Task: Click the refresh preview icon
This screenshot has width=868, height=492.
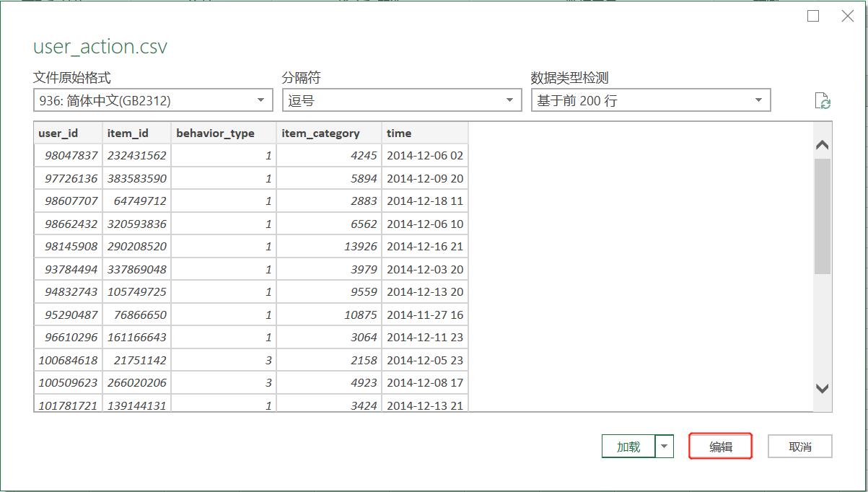Action: tap(825, 100)
